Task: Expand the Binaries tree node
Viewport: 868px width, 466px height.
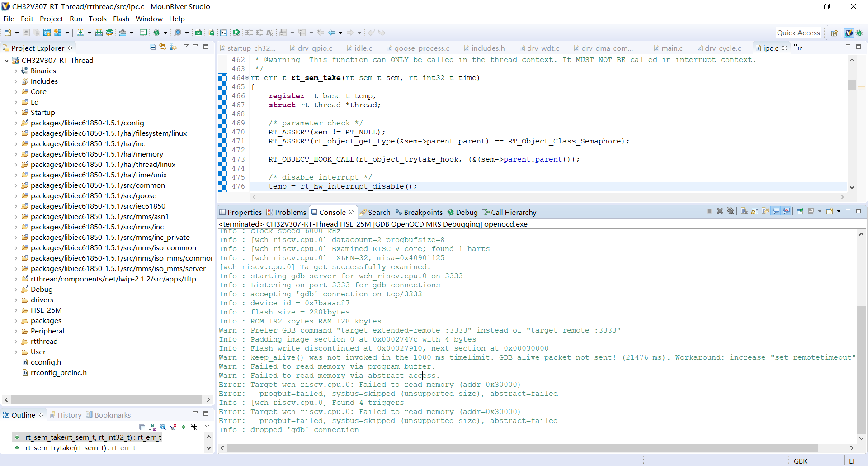Action: point(16,71)
